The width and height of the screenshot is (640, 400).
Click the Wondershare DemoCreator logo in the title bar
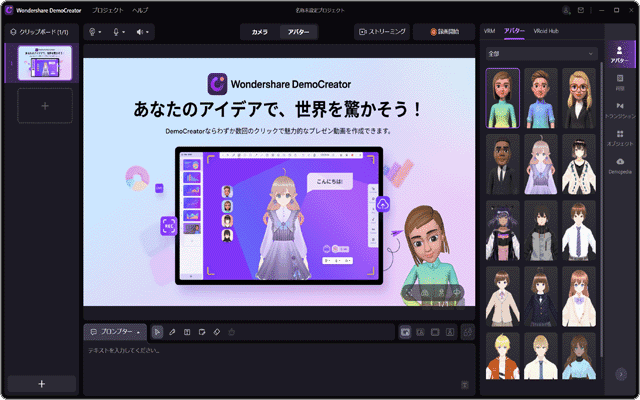pos(8,10)
